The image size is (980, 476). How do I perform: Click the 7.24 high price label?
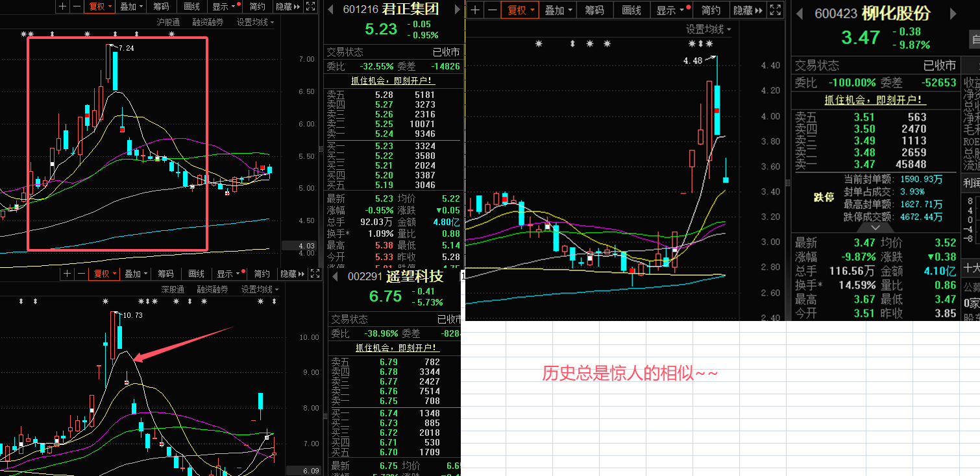[x=127, y=48]
